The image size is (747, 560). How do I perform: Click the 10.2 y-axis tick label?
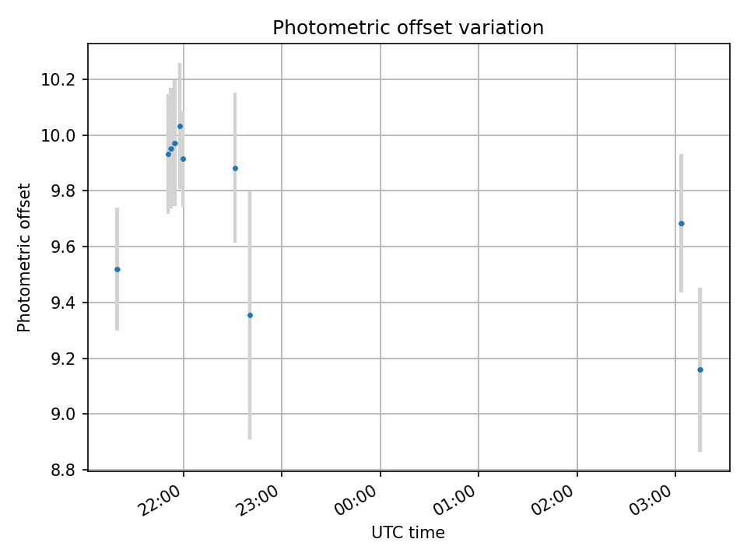[x=58, y=79]
